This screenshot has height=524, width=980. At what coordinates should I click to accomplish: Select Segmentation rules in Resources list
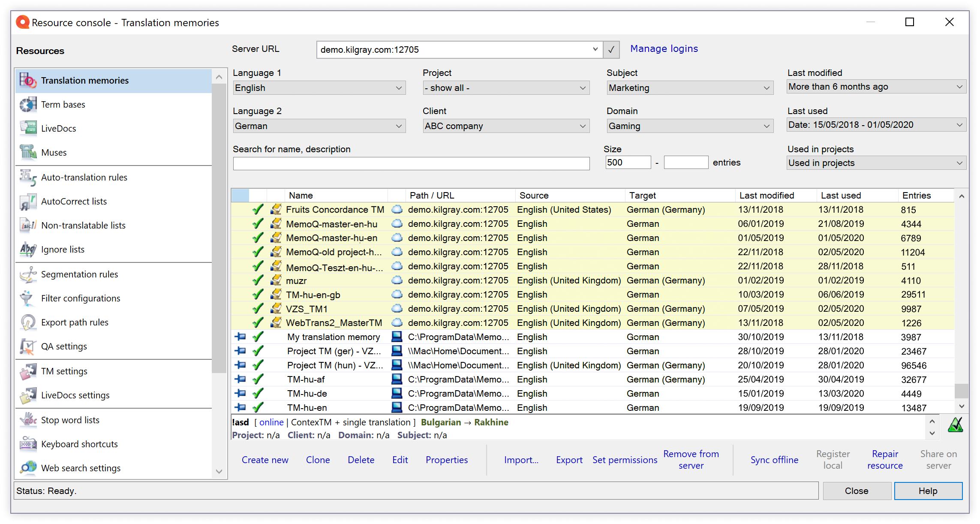point(79,274)
